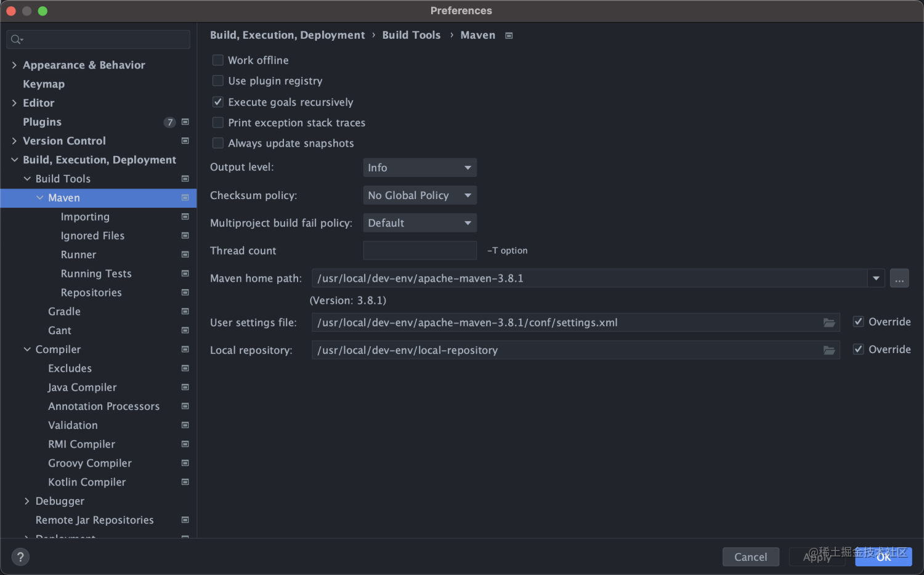
Task: Click project settings icon beside Plugins
Action: pyautogui.click(x=185, y=122)
